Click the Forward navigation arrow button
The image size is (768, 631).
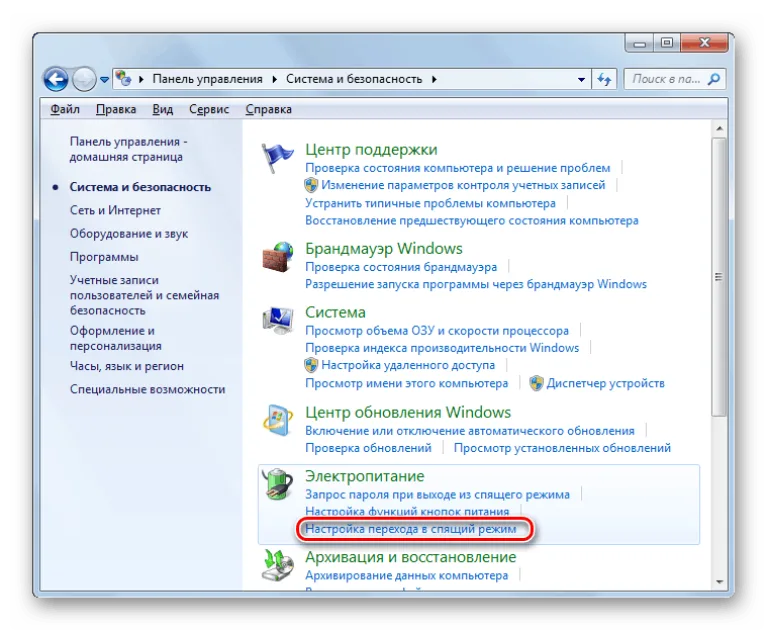[x=84, y=79]
